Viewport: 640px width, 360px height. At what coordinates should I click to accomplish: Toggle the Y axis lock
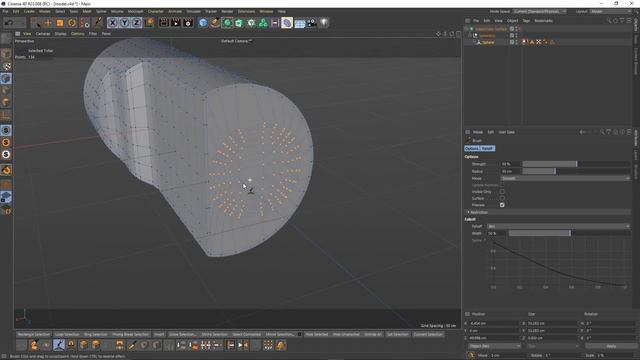click(124, 23)
